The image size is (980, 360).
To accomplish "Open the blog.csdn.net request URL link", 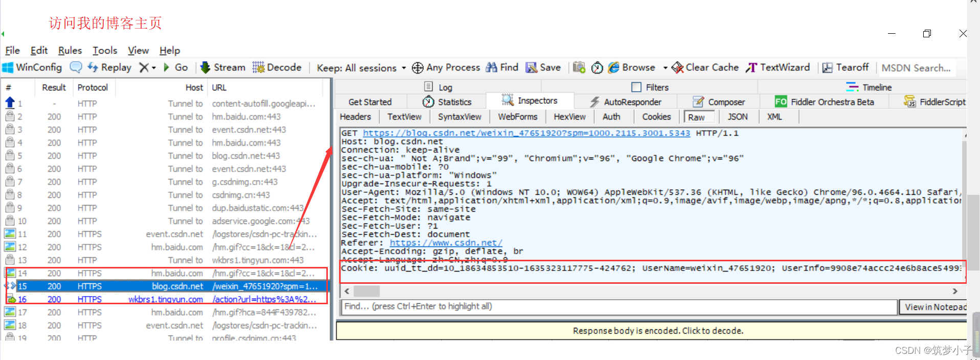I will pyautogui.click(x=526, y=133).
